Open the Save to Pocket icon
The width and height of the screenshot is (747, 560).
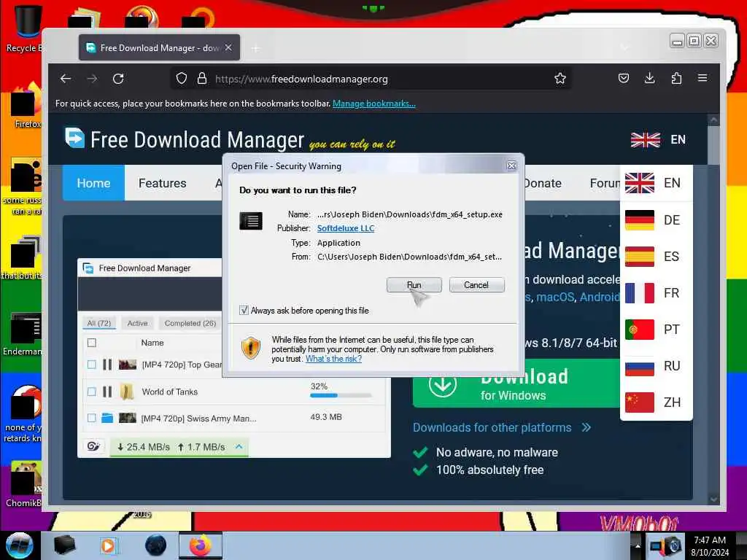pos(623,78)
